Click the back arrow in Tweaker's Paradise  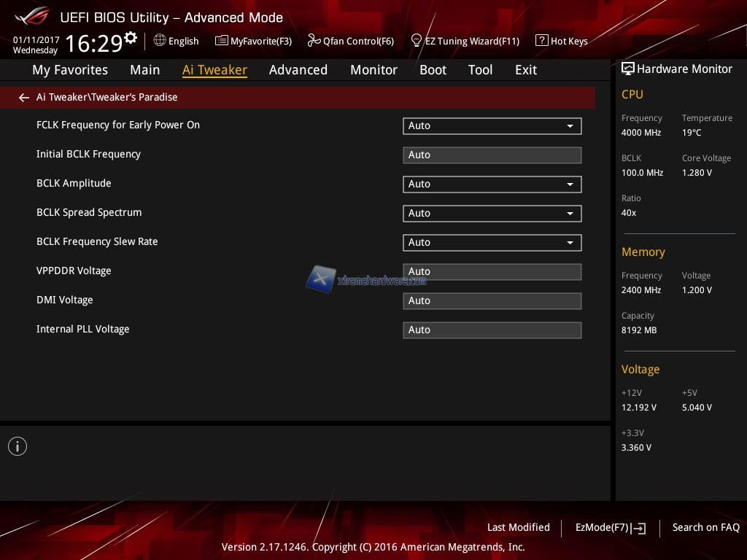point(24,97)
